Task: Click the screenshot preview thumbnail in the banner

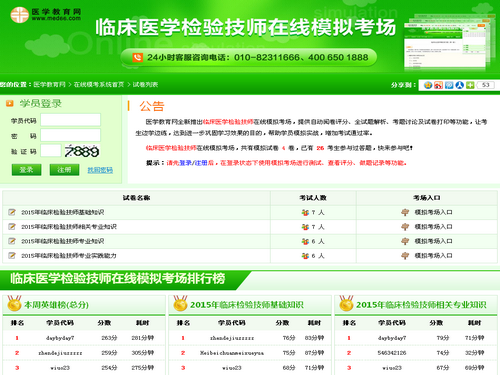Action: [x=449, y=41]
